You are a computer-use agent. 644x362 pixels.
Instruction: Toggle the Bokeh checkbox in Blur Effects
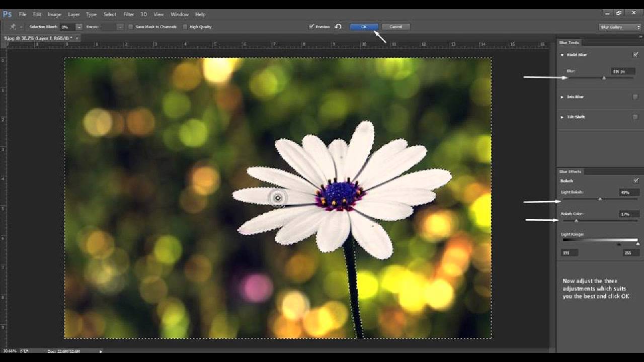[x=635, y=179]
